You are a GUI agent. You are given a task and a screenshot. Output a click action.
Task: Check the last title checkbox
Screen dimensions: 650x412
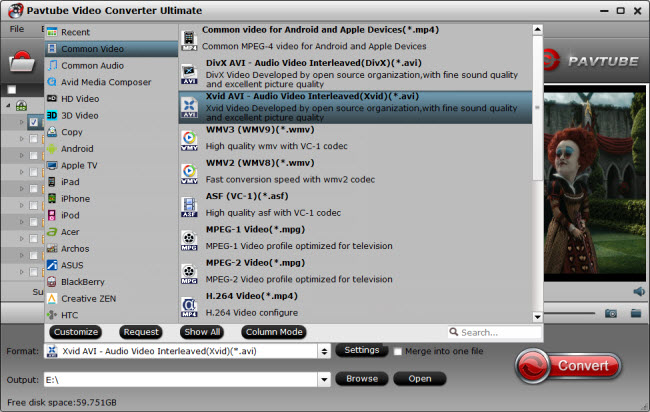click(34, 272)
